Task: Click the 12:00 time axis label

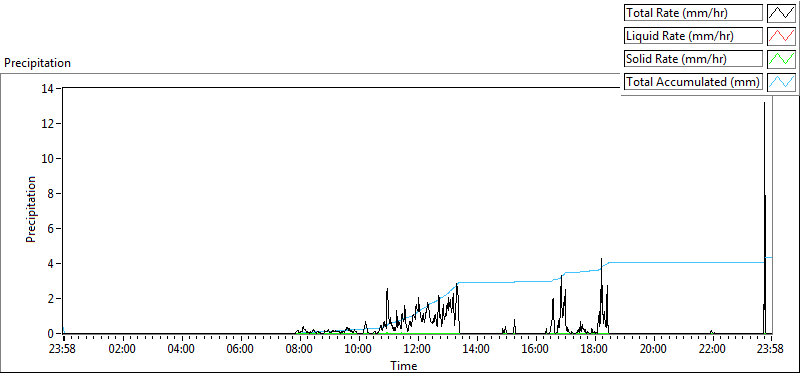Action: tap(418, 350)
